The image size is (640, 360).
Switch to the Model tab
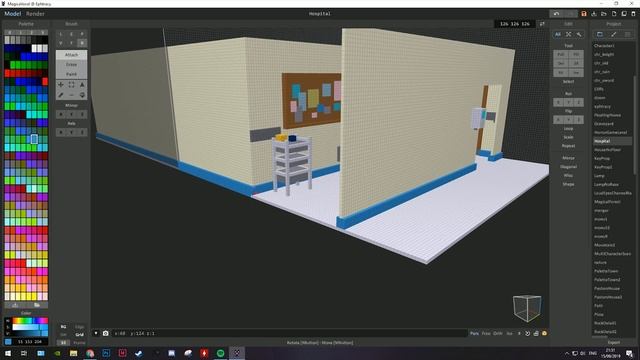[12, 14]
